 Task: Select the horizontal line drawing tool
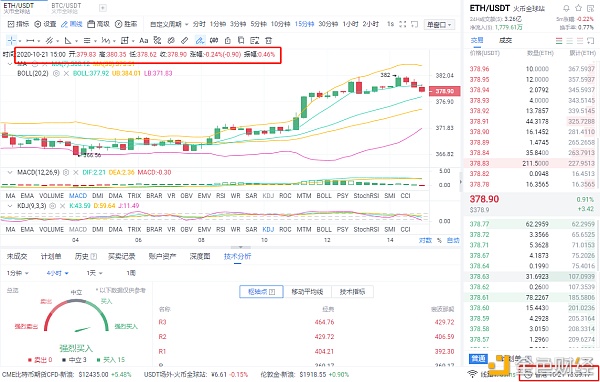(30, 40)
